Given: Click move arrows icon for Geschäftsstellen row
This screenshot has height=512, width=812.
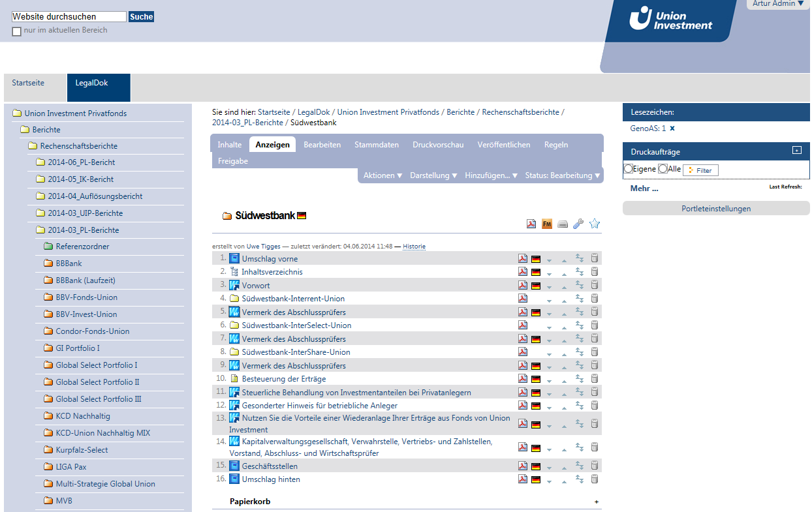Looking at the screenshot, I should (580, 466).
